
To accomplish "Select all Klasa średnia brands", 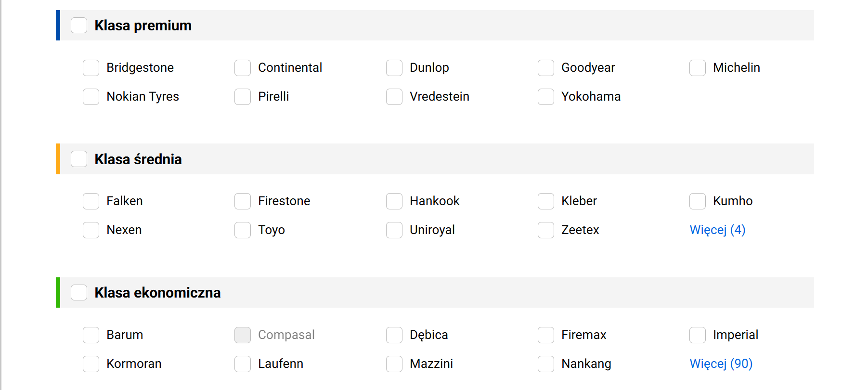I will pyautogui.click(x=79, y=159).
